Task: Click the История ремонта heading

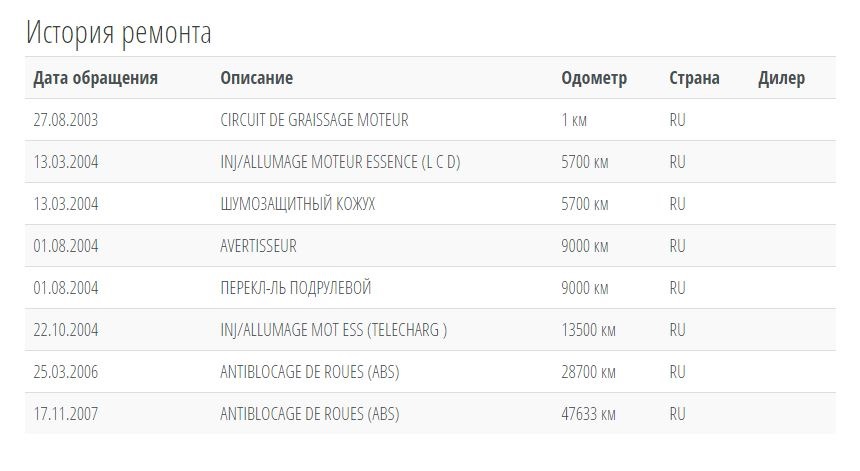Action: coord(118,32)
